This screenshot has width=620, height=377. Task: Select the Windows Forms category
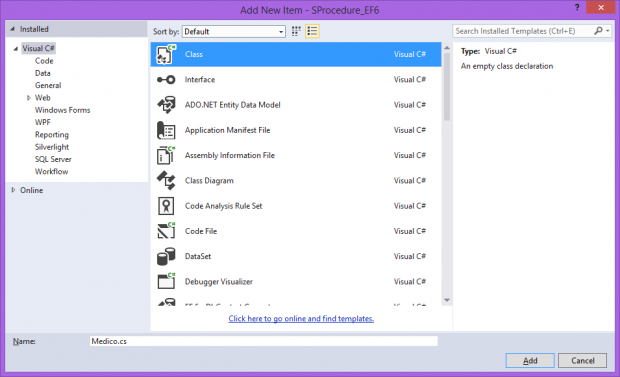62,110
